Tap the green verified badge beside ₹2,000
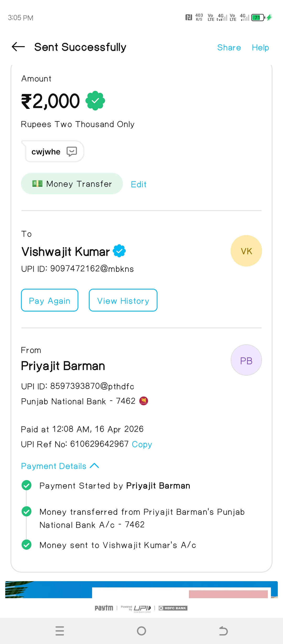Image resolution: width=283 pixels, height=644 pixels. click(95, 101)
